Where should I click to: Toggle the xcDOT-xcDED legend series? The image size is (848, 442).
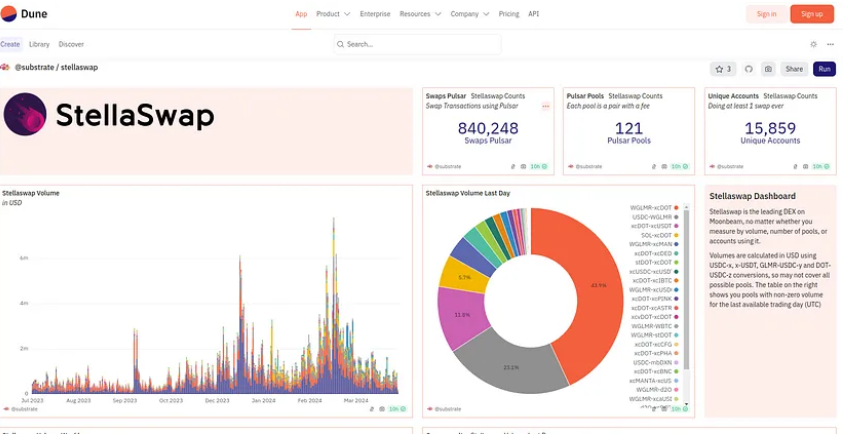pos(656,253)
